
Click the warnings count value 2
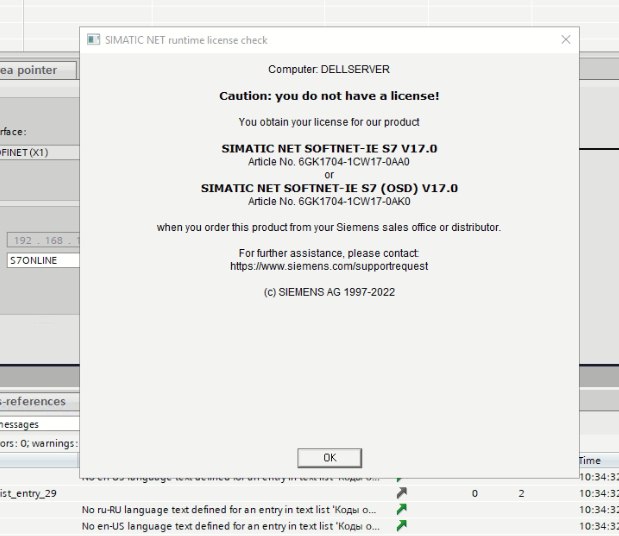coord(521,493)
